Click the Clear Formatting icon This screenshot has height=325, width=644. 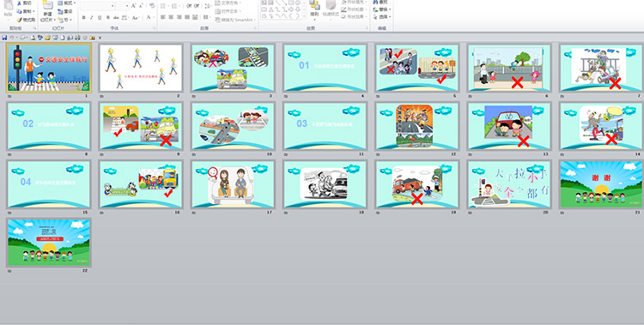click(x=152, y=5)
